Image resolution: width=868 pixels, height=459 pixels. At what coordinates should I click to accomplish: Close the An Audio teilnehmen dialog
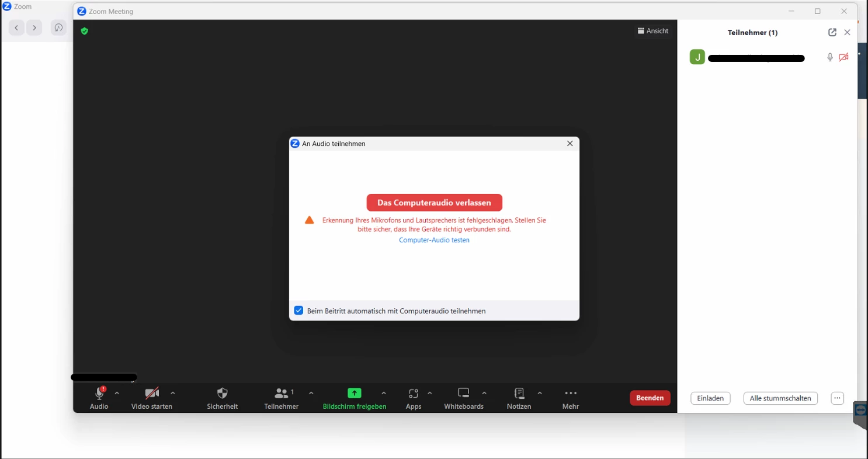tap(570, 143)
